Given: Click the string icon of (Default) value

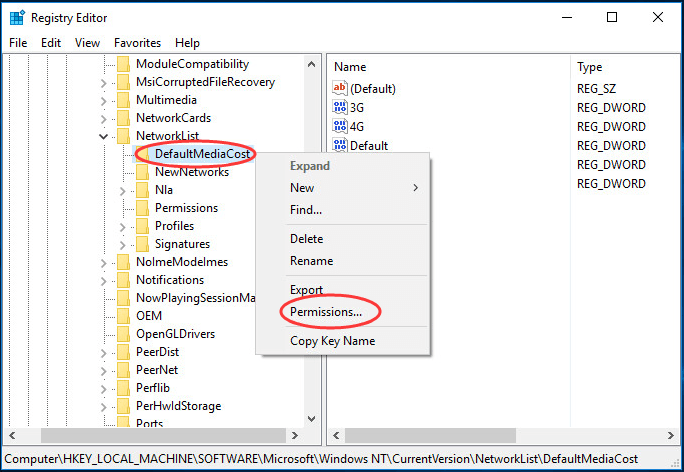Looking at the screenshot, I should coord(339,89).
